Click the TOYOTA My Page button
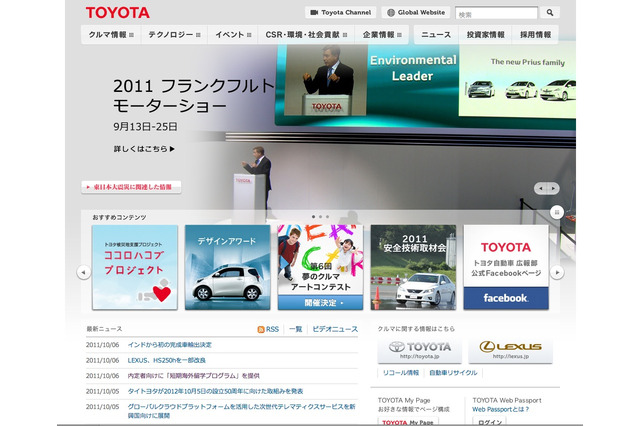Viewport: 640px width, 426px height. point(408,422)
